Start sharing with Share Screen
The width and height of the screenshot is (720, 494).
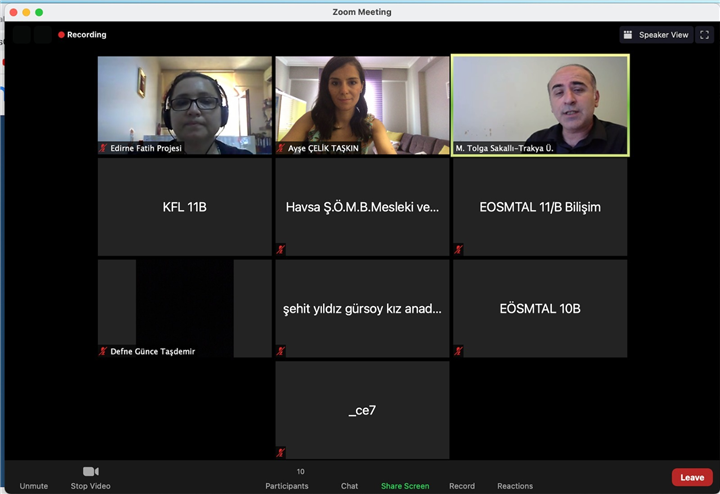(405, 485)
